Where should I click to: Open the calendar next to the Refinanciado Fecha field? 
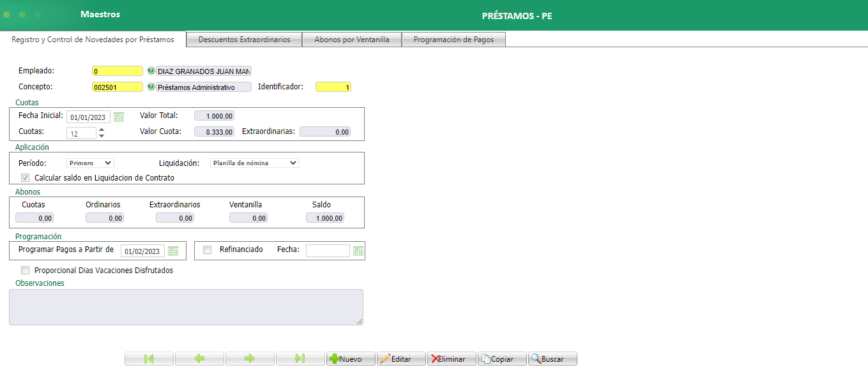(358, 250)
